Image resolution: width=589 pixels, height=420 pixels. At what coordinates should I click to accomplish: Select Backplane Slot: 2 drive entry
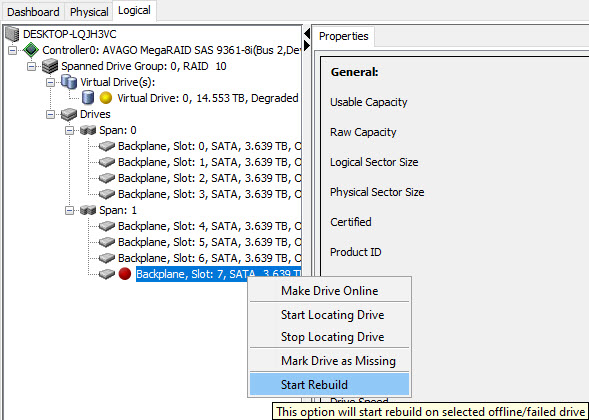point(210,178)
